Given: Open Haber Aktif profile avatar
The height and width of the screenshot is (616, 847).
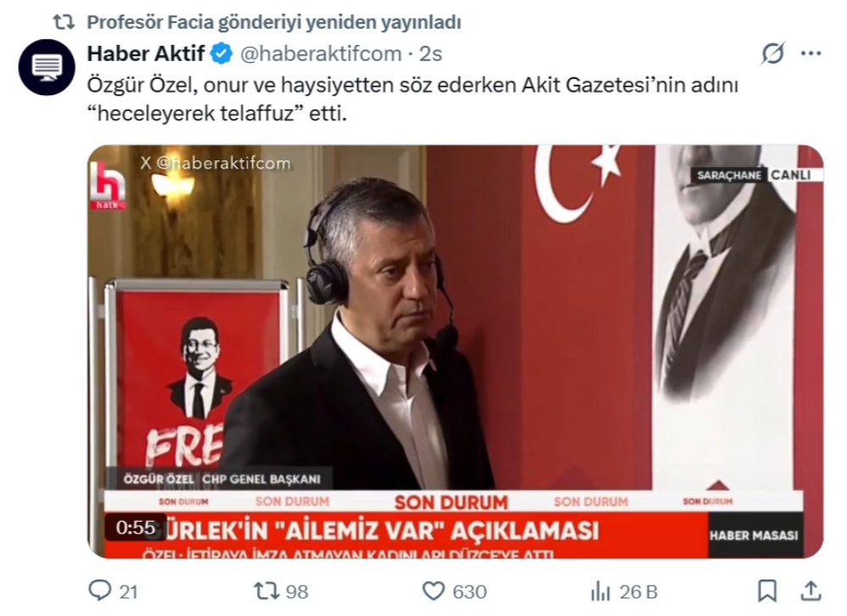Looking at the screenshot, I should coord(47,68).
